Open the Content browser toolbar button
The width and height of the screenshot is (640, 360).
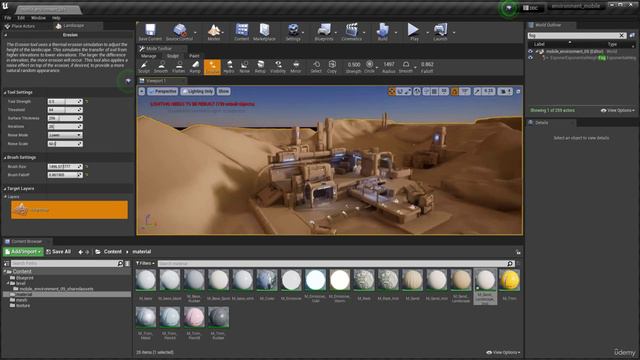242,32
